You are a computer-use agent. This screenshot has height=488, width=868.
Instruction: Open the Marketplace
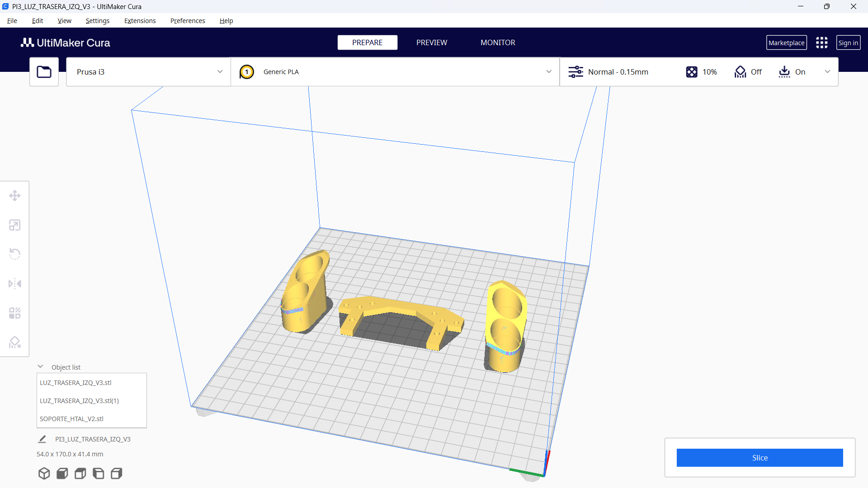click(x=787, y=42)
